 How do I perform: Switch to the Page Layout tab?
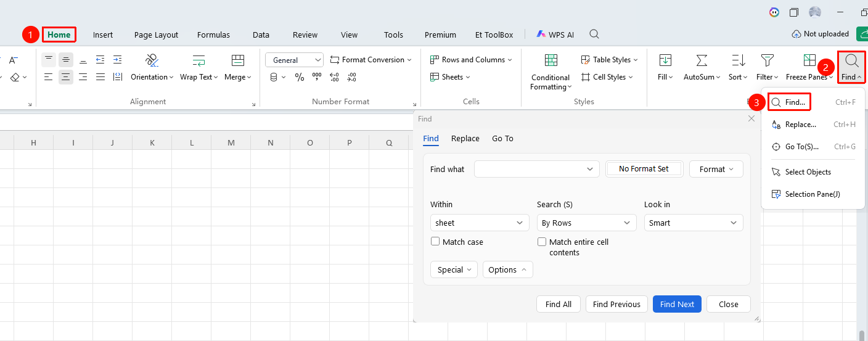(156, 35)
